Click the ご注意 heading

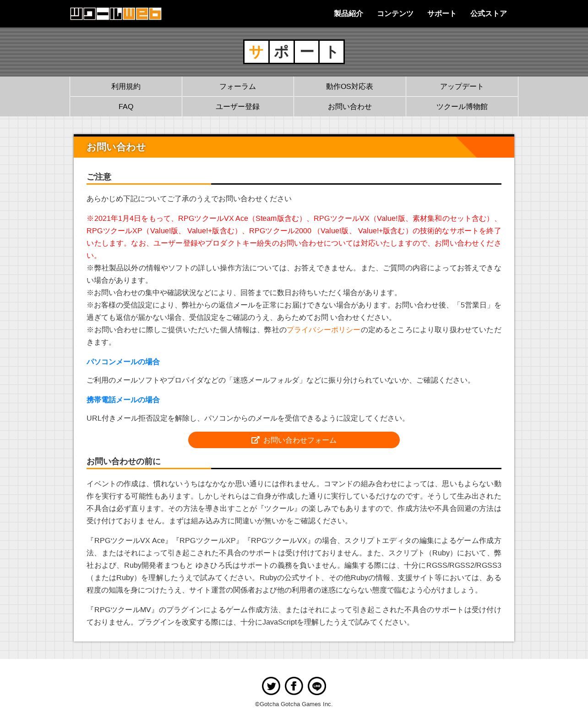click(99, 177)
